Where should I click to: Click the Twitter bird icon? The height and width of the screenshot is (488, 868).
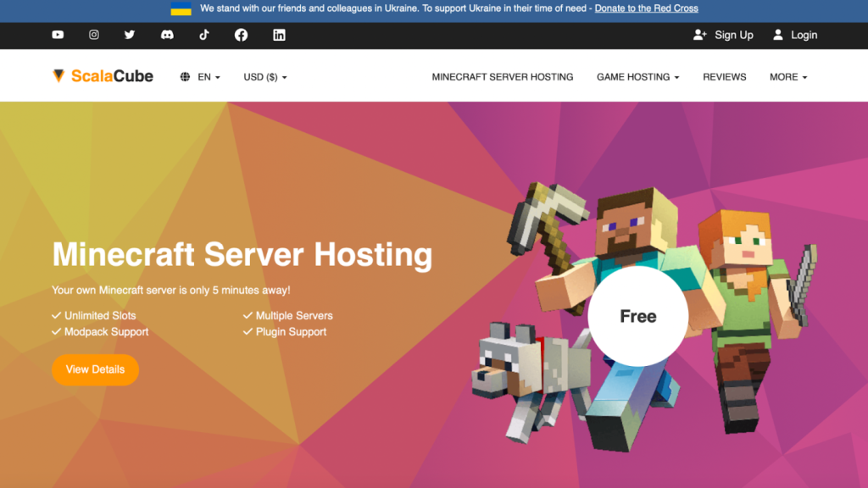130,35
